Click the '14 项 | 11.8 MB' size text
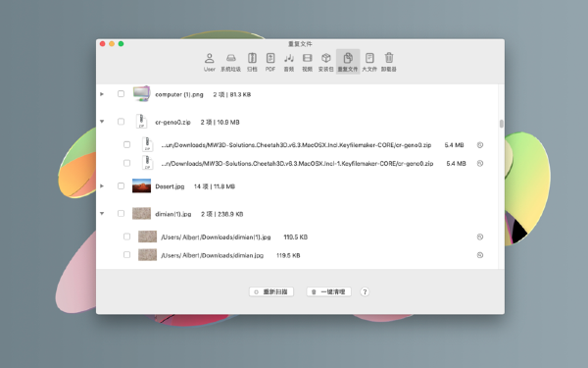The height and width of the screenshot is (368, 588). point(214,186)
